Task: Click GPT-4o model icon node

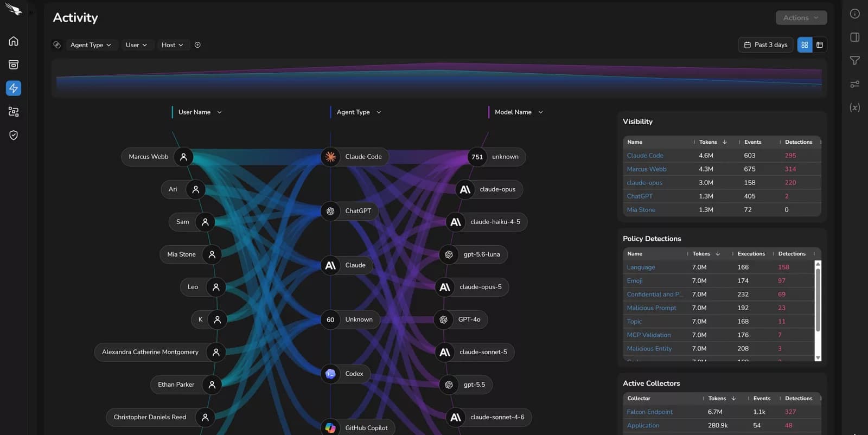Action: coord(443,319)
